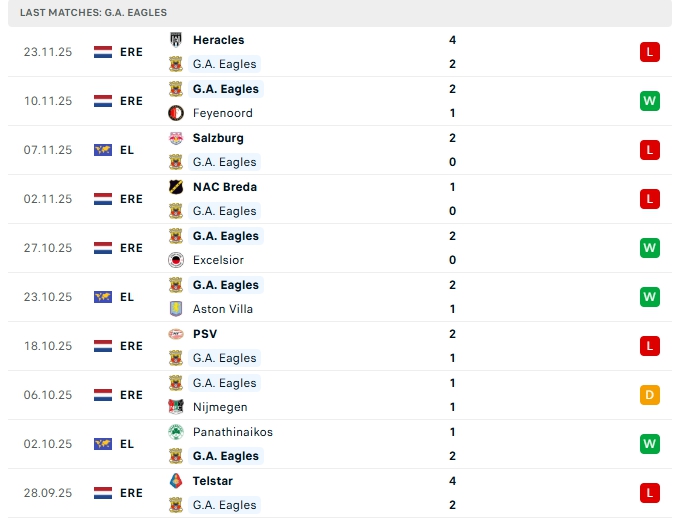684x518 pixels.
Task: Open the Heracles team link
Action: [218, 40]
